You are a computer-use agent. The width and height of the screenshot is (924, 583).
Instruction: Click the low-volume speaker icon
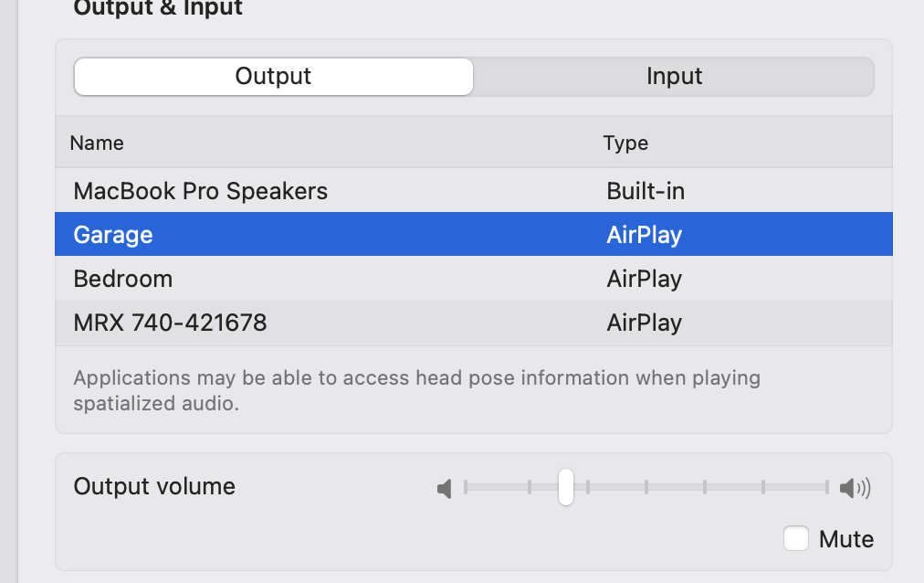(x=445, y=490)
